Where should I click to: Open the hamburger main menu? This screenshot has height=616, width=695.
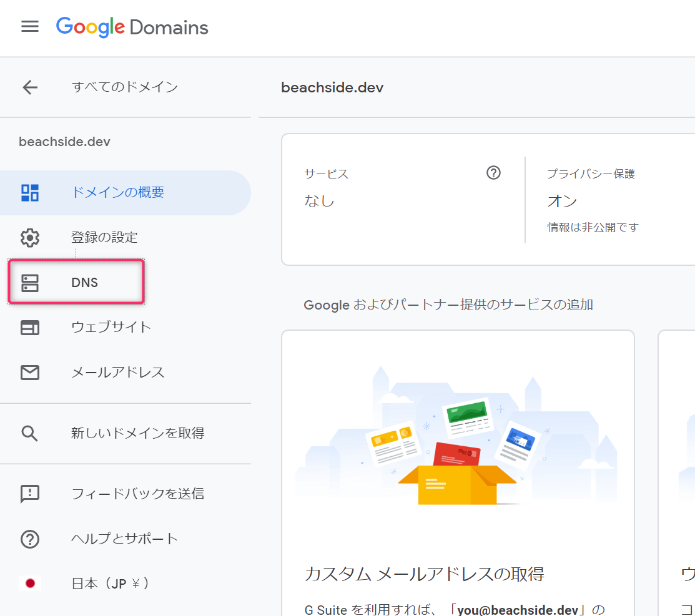pos(30,27)
